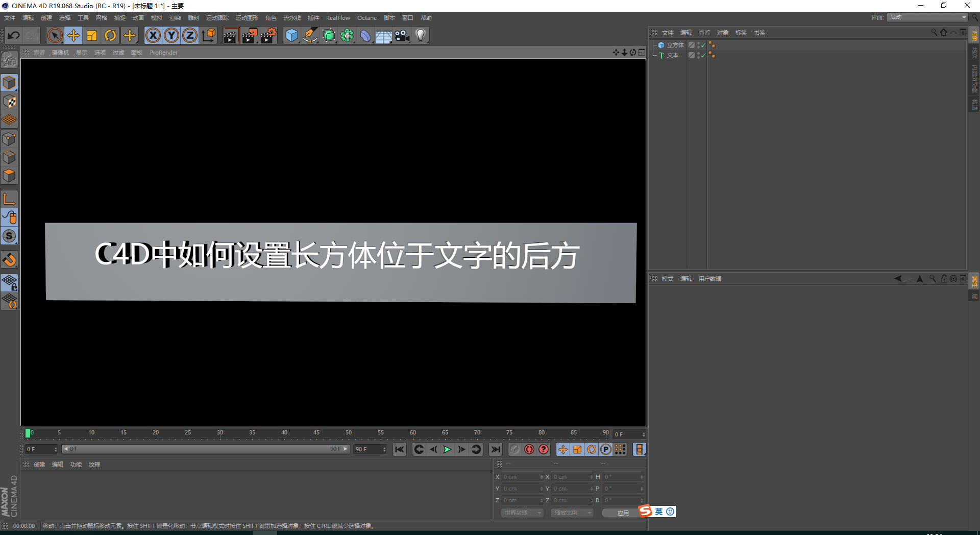Toggle the green enable checkmark for 立方体
This screenshot has height=535, width=980.
click(x=703, y=45)
